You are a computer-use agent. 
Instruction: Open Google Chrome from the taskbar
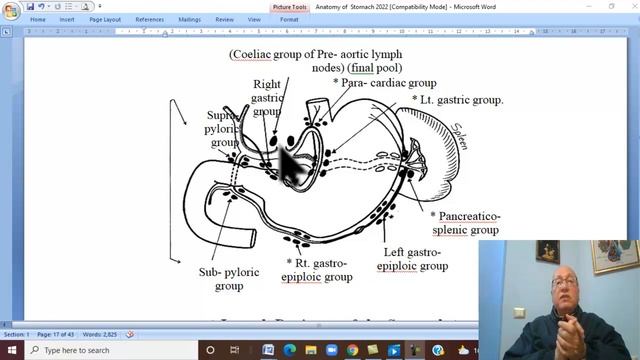coord(352,350)
